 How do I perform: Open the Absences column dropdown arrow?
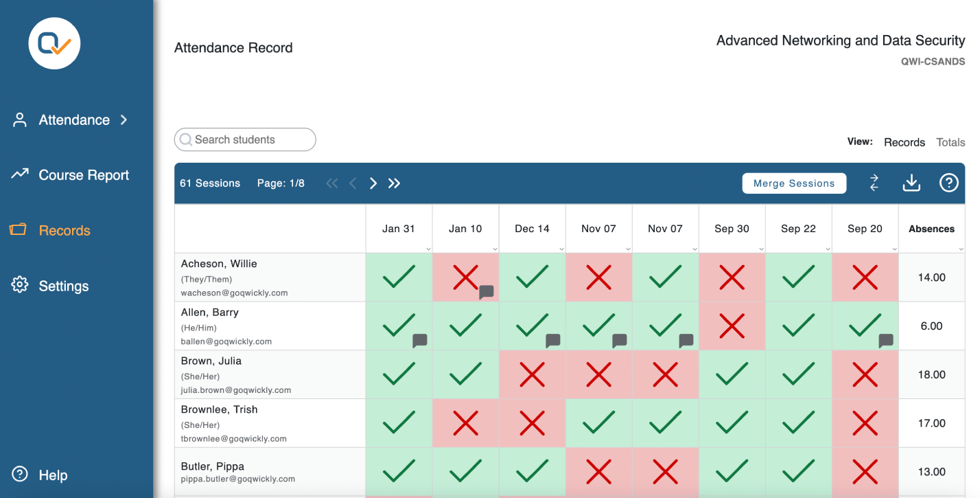point(961,249)
